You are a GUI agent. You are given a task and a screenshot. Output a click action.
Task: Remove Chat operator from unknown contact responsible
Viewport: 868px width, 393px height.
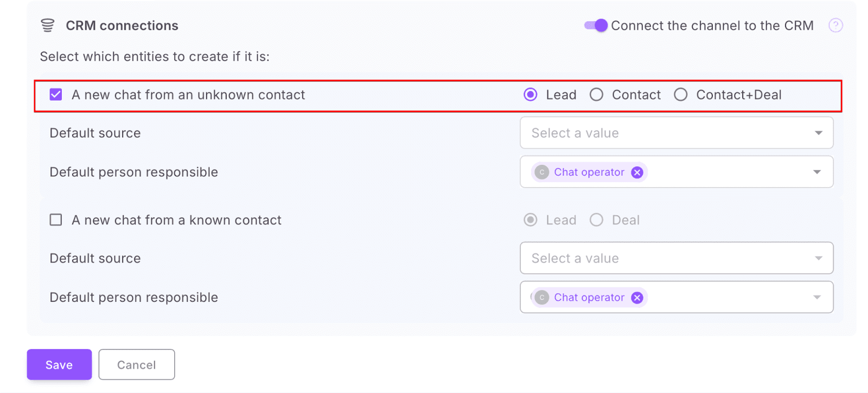click(637, 172)
